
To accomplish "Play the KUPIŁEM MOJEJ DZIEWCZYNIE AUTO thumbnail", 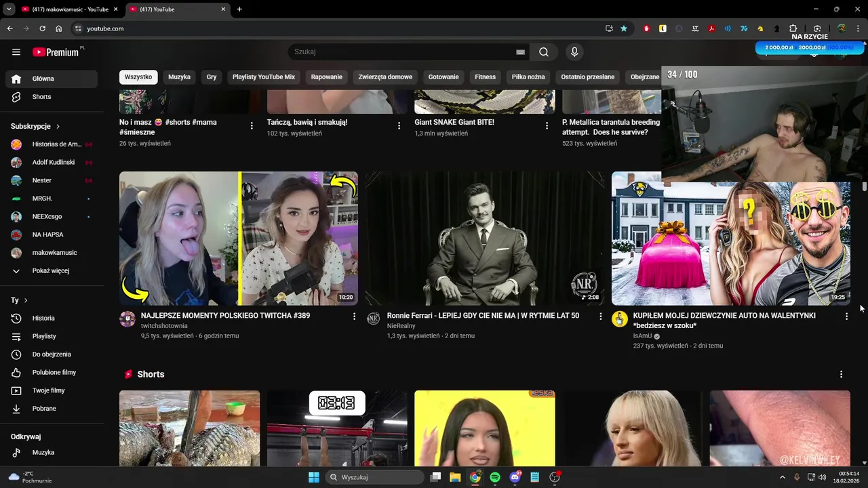I will tap(731, 239).
